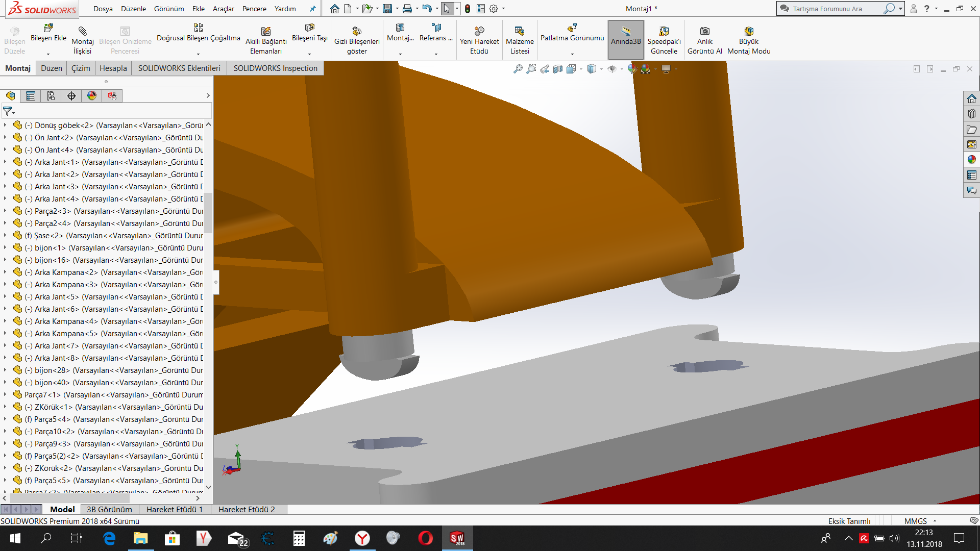980x551 pixels.
Task: Click Anlık Görüntü Al tool
Action: 705,40
